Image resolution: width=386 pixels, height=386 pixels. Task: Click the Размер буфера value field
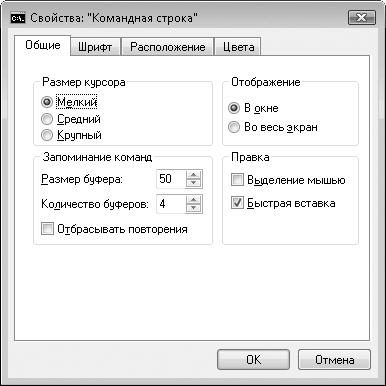pyautogui.click(x=171, y=179)
